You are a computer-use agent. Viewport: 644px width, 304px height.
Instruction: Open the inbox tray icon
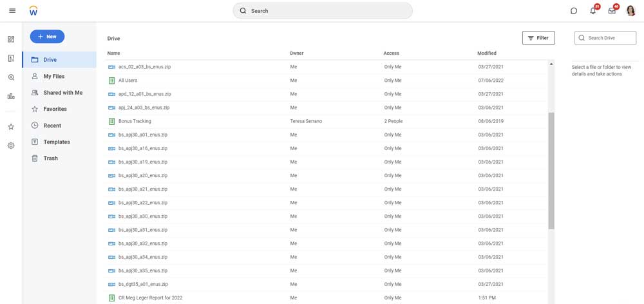pos(612,11)
